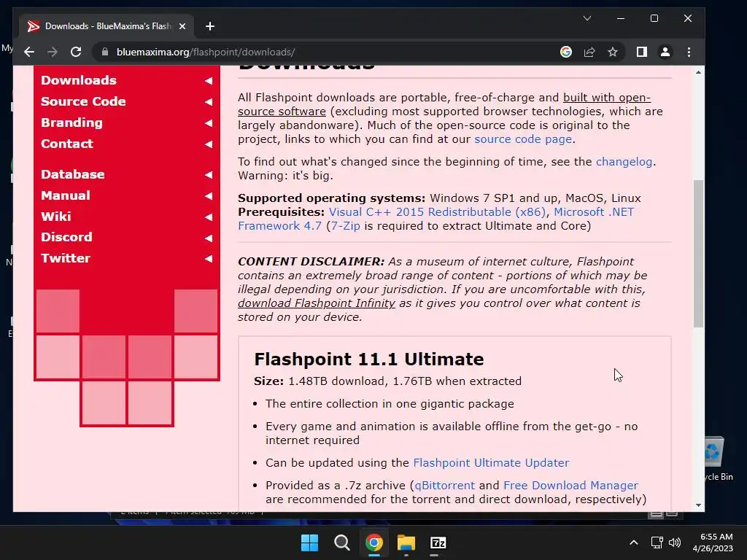Click the arrow beside Database
Screen dimensions: 747x560
(x=209, y=175)
